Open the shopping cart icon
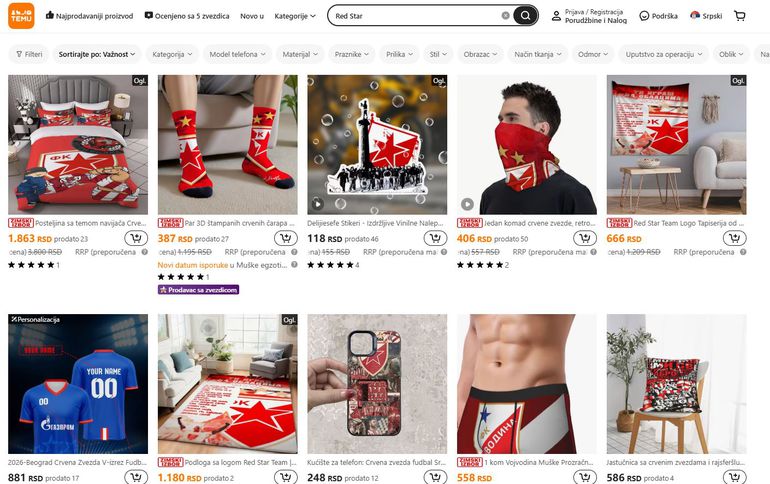 (x=740, y=16)
